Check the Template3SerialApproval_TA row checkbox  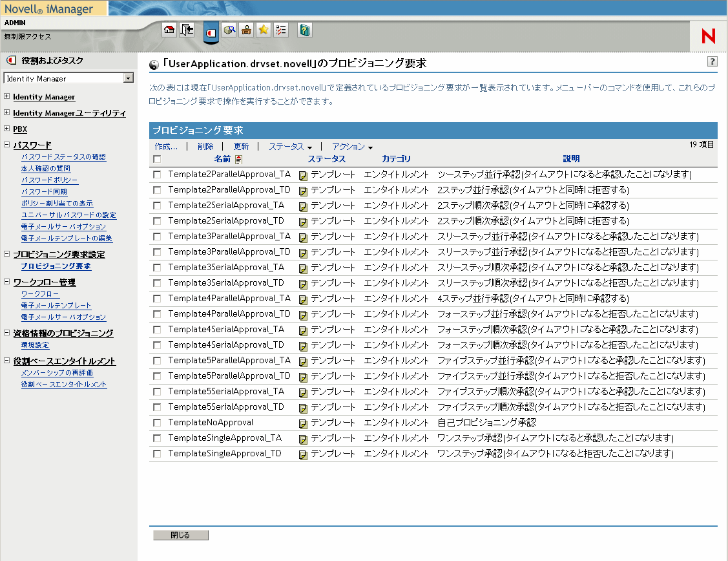(157, 268)
